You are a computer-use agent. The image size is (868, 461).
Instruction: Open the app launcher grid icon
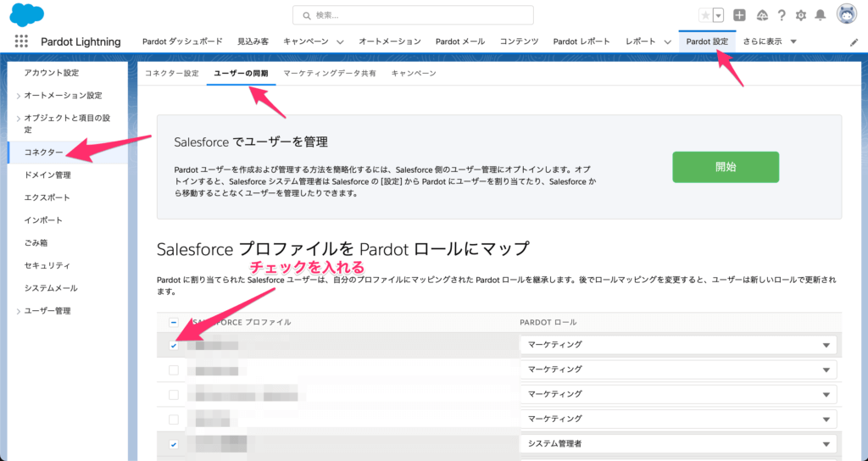tap(21, 42)
